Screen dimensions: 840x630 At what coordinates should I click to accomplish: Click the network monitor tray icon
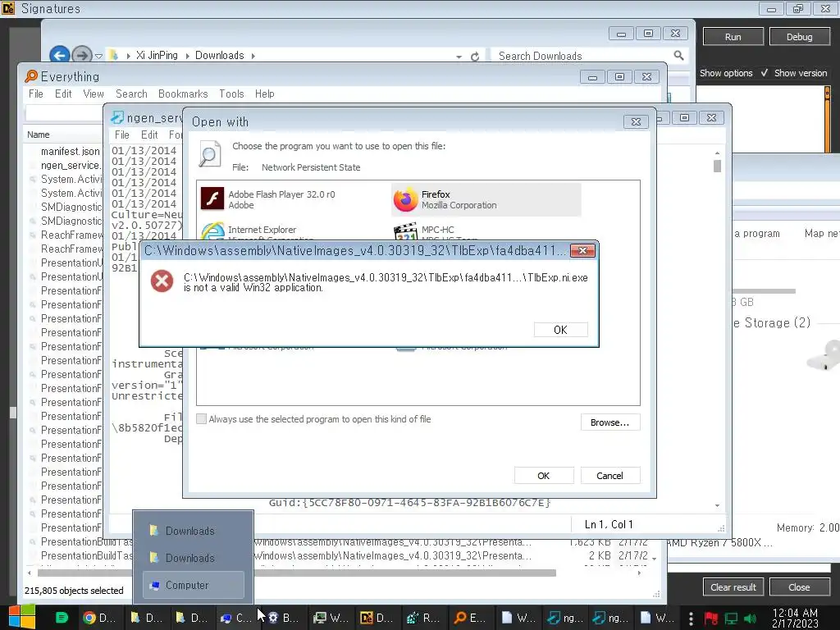(x=731, y=619)
